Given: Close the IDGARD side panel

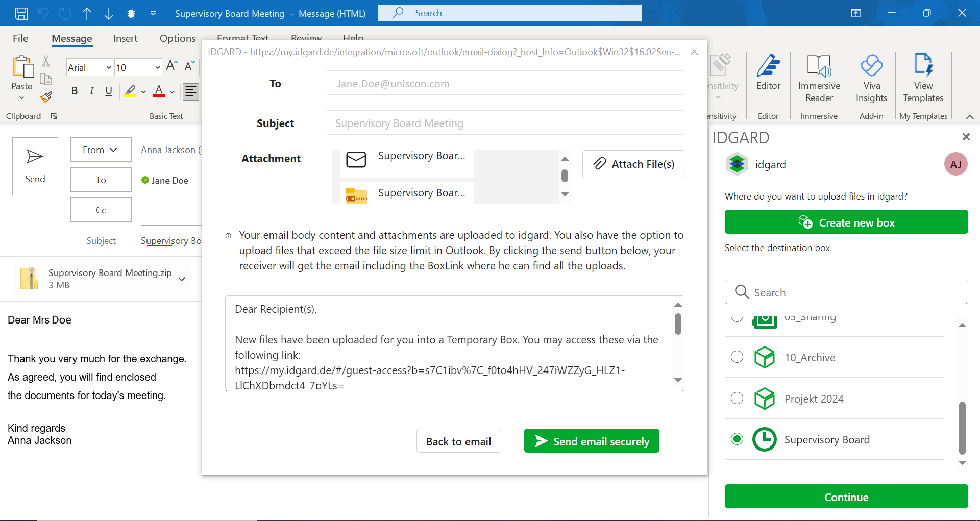Looking at the screenshot, I should point(966,137).
